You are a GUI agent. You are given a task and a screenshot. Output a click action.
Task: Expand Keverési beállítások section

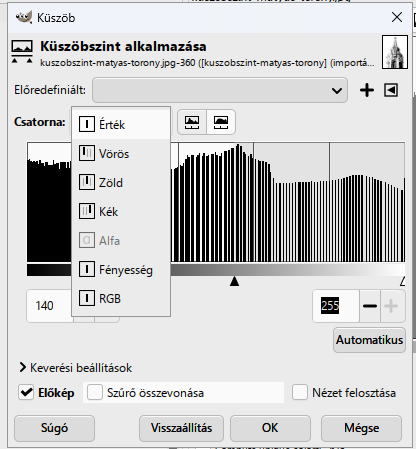pos(76,368)
